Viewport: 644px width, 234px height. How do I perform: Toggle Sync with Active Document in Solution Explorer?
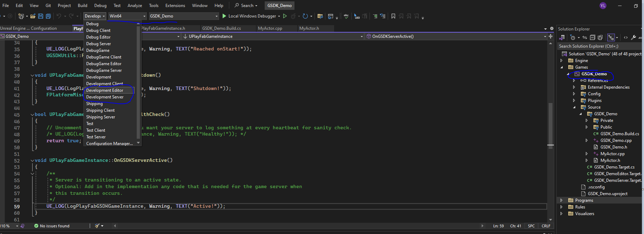pos(585,37)
